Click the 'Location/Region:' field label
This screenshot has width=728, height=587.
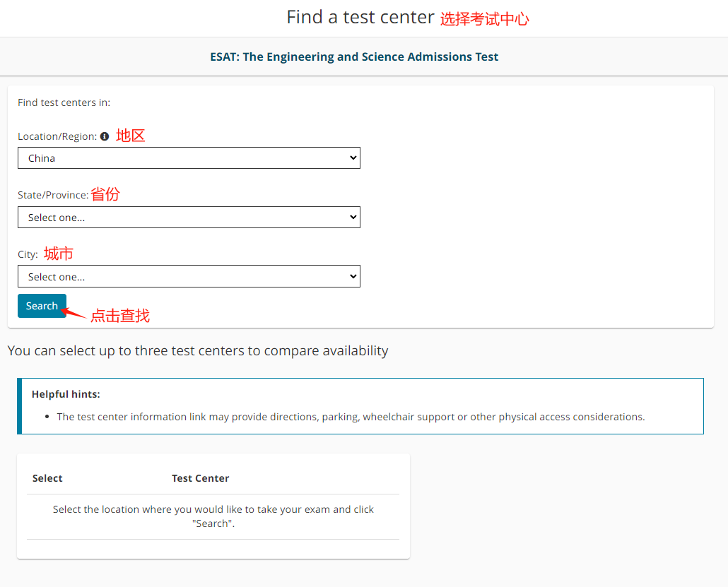tap(57, 136)
